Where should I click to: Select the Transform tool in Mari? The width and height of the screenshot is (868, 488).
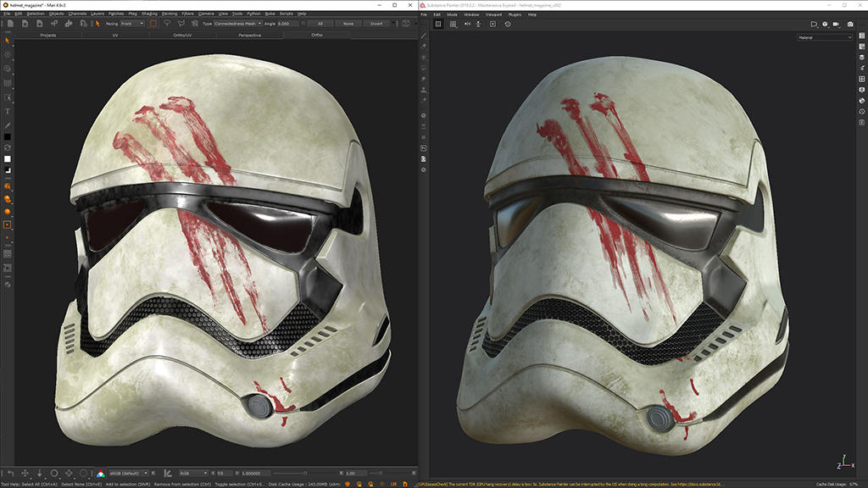click(x=7, y=54)
